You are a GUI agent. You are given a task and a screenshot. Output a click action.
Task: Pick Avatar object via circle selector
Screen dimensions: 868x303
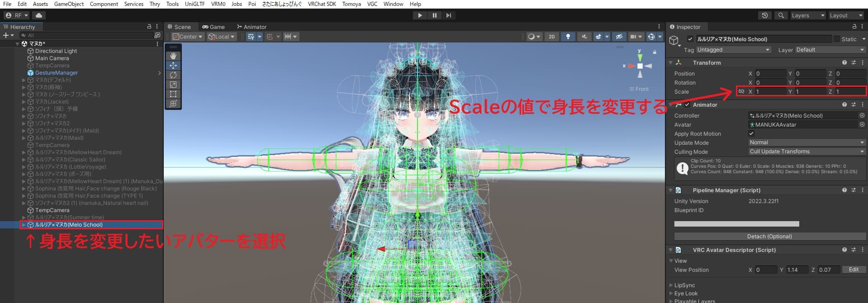coord(862,124)
